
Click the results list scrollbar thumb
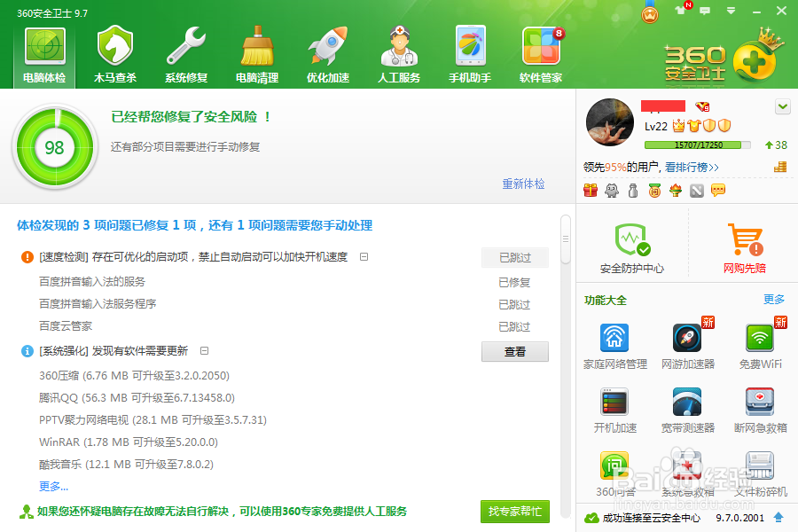566,239
